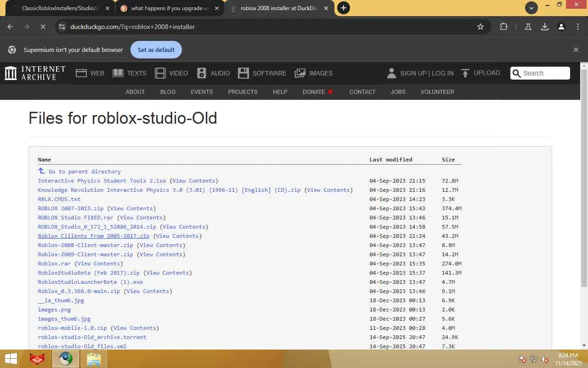Image resolution: width=588 pixels, height=368 pixels.
Task: View Contents of Roblox-2009-Client-master.zip
Action: pos(161,254)
